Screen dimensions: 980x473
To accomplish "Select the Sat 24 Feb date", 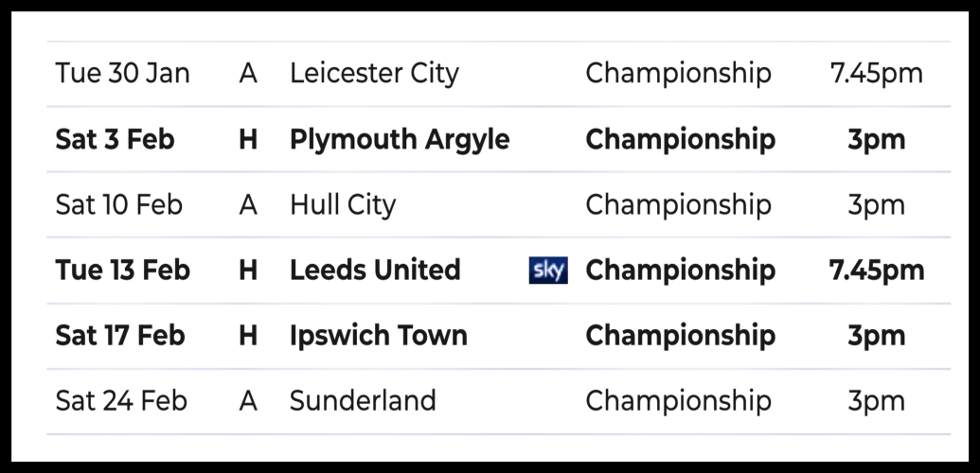I will coord(120,401).
